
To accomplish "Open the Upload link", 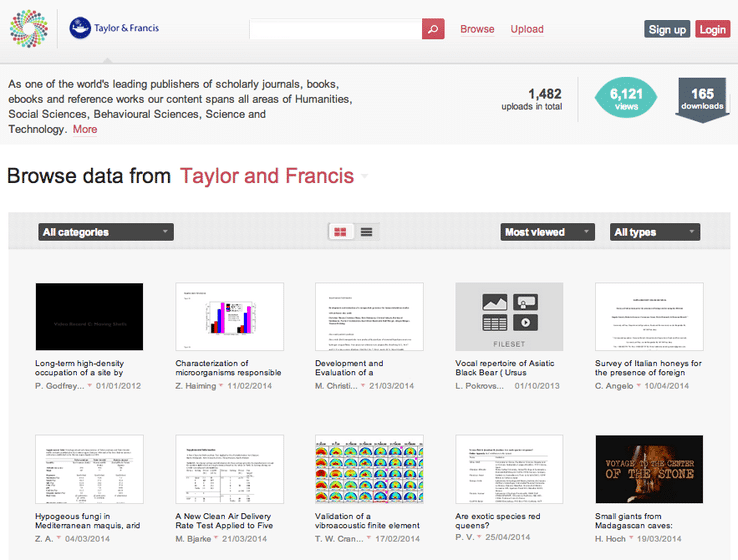I will [527, 29].
